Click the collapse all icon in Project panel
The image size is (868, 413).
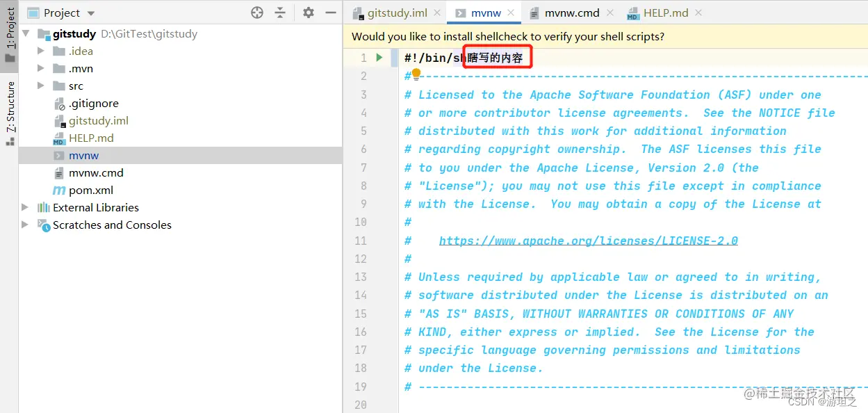280,13
